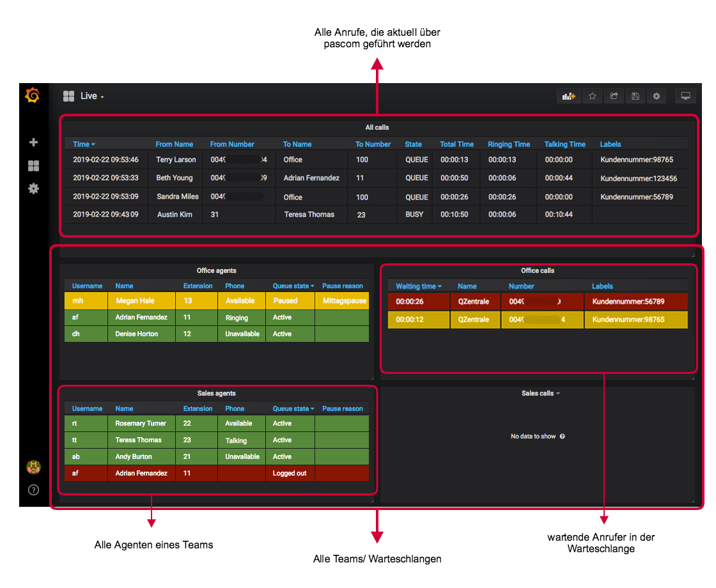Save the current dashboard
The image size is (716, 588).
coord(635,95)
